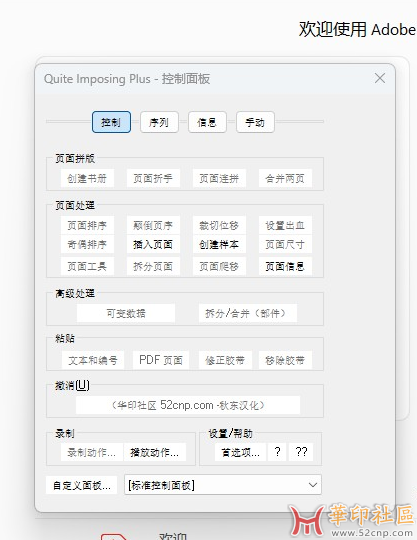The width and height of the screenshot is (417, 540).
Task: Switch to the 序列 tab
Action: pyautogui.click(x=159, y=122)
